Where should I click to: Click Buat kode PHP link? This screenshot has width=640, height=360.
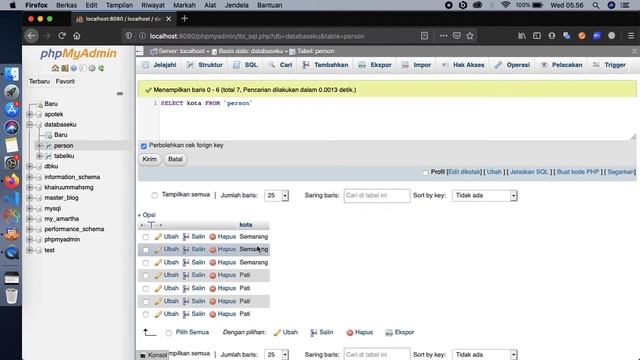(578, 172)
